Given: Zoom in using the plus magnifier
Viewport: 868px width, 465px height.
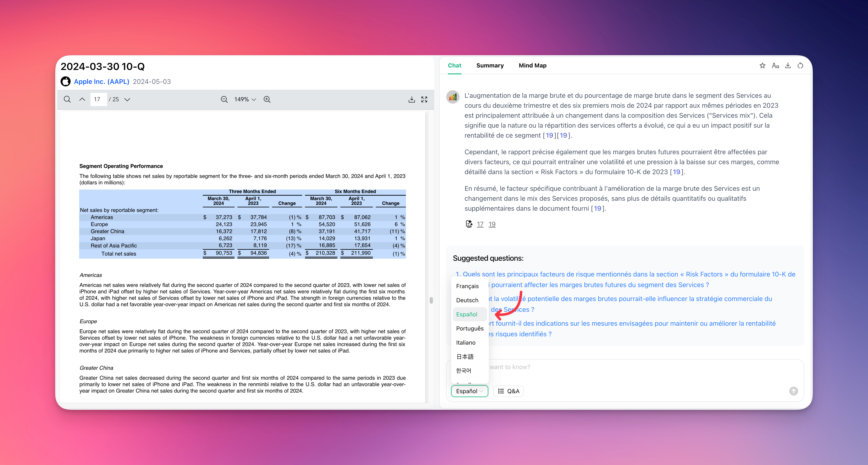Looking at the screenshot, I should 267,99.
